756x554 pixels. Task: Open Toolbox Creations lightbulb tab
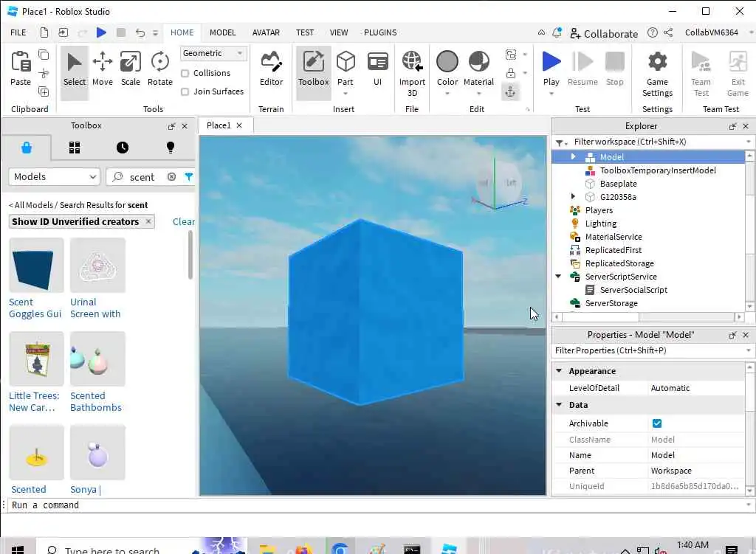pyautogui.click(x=171, y=148)
